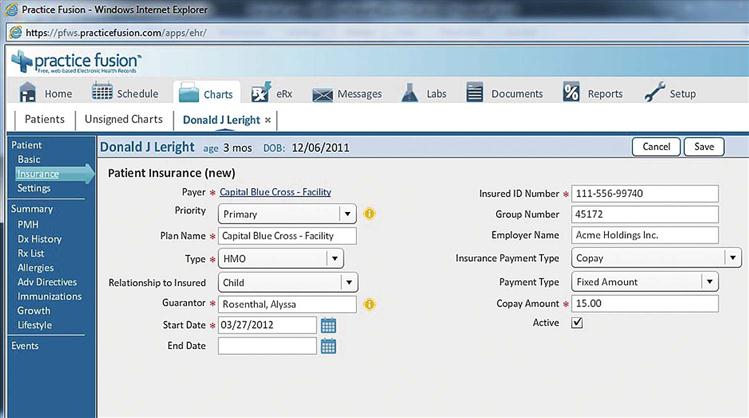
Task: Click the Cancel button
Action: (x=656, y=147)
